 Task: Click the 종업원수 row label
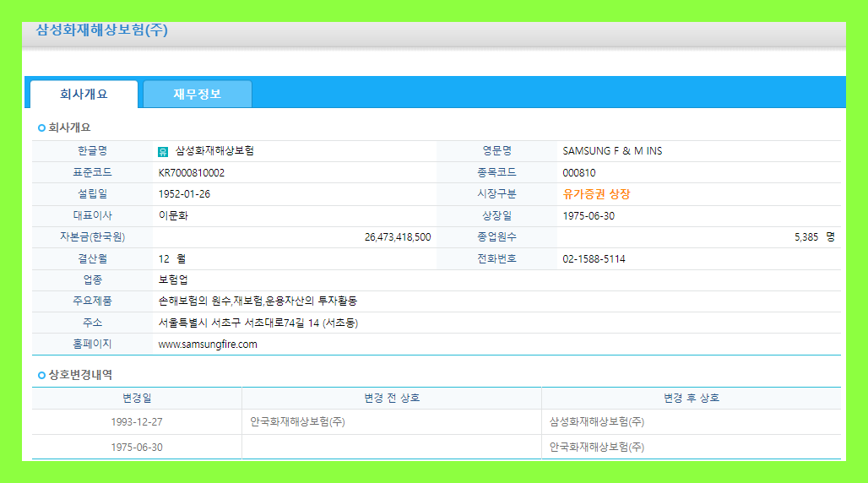point(497,237)
